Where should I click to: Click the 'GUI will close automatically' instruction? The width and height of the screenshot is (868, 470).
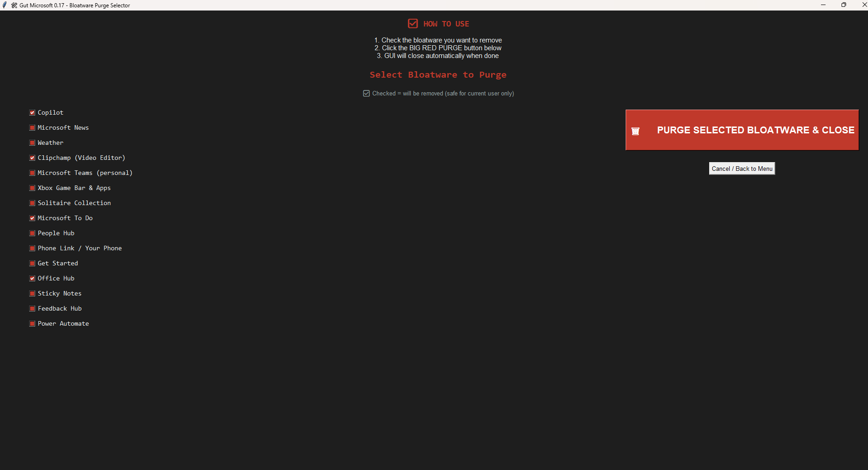(438, 56)
